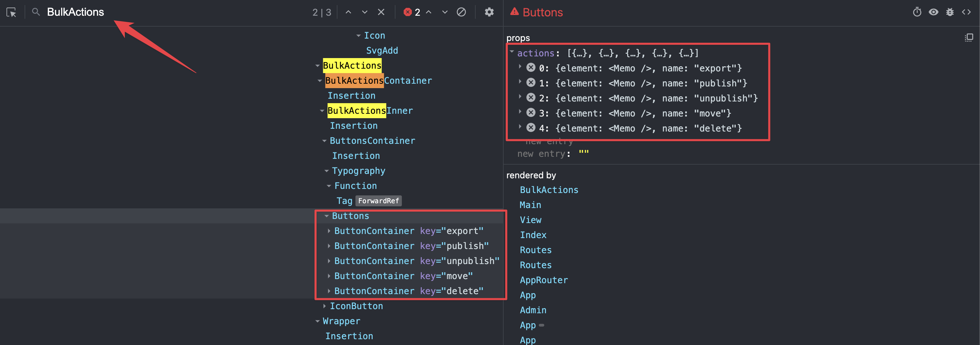Log Buttons component data with bug icon
The height and width of the screenshot is (345, 980).
coord(950,12)
